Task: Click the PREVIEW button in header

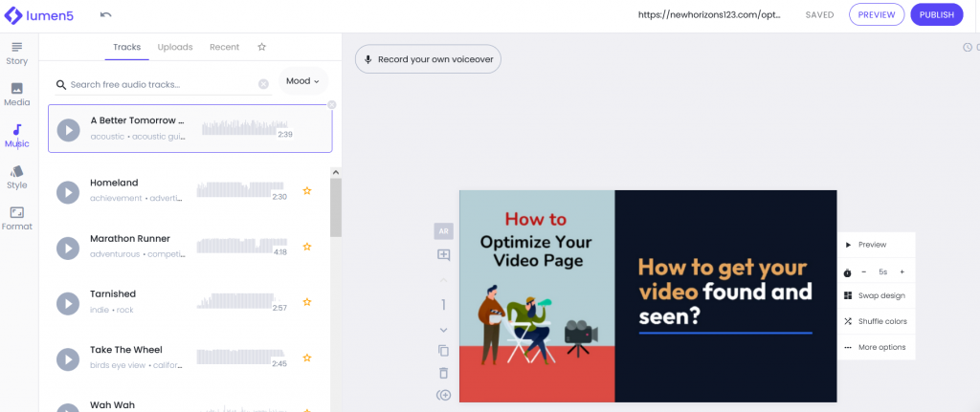Action: [x=877, y=15]
